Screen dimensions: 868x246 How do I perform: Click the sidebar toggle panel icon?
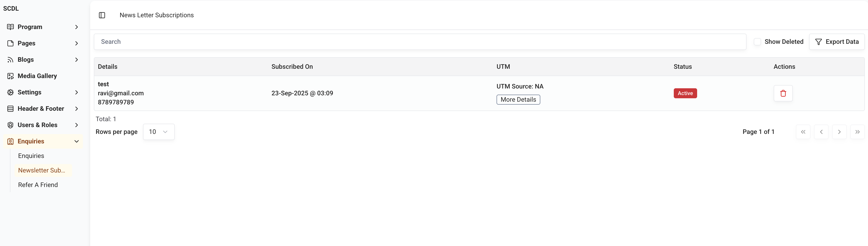102,15
